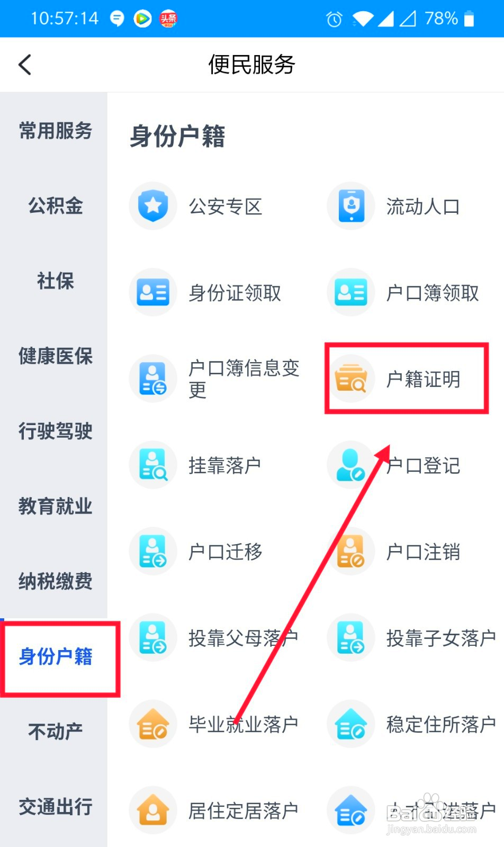
Task: Open 毕业就业落户 house icon
Action: click(x=153, y=724)
